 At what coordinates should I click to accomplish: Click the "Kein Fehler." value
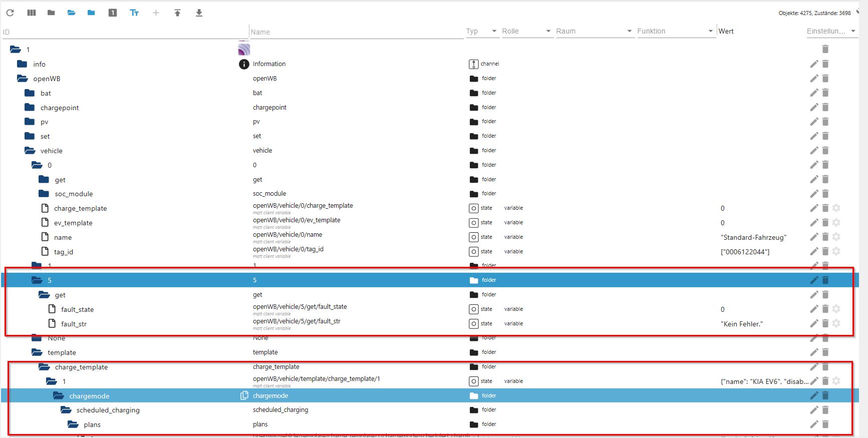tap(741, 324)
